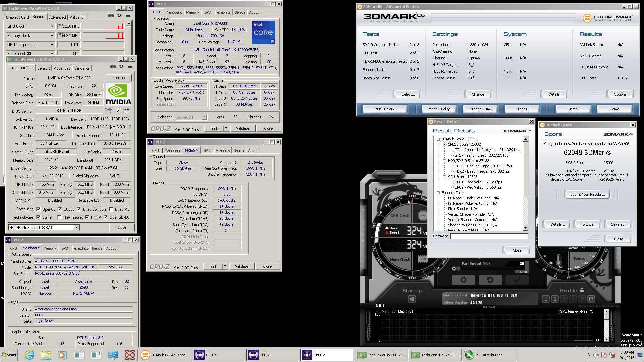Refresh GPU-Z Sensors window via refresh icon
The height and width of the screenshot is (362, 644).
tap(119, 15)
